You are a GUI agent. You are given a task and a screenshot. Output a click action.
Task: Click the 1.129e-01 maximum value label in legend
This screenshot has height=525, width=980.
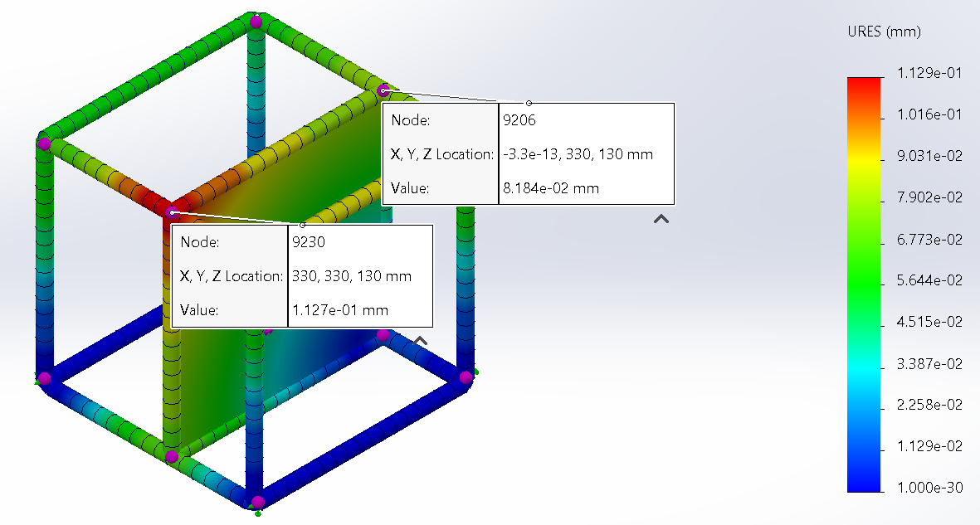click(929, 72)
